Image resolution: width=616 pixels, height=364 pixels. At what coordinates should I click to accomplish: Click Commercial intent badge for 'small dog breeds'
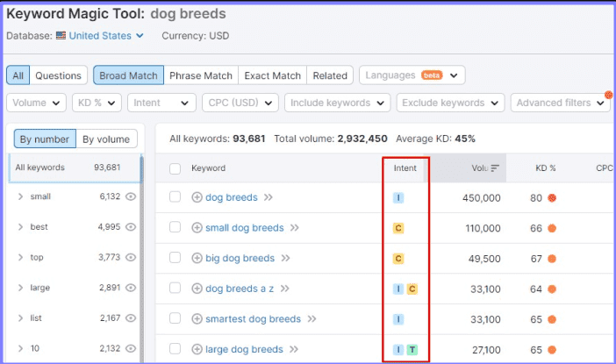(x=398, y=228)
